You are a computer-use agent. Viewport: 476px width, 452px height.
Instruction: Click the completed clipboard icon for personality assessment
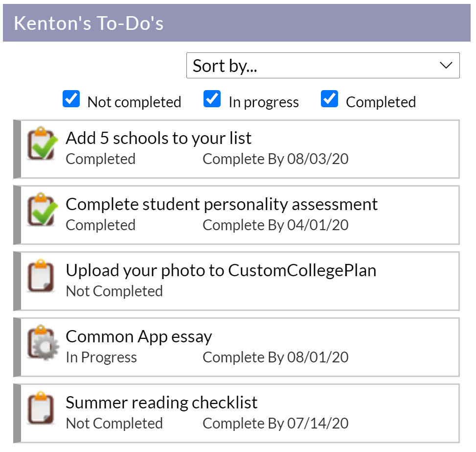click(x=42, y=210)
